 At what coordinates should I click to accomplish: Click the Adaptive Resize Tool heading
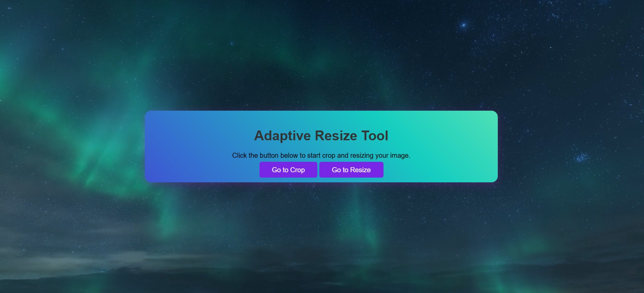pyautogui.click(x=321, y=136)
